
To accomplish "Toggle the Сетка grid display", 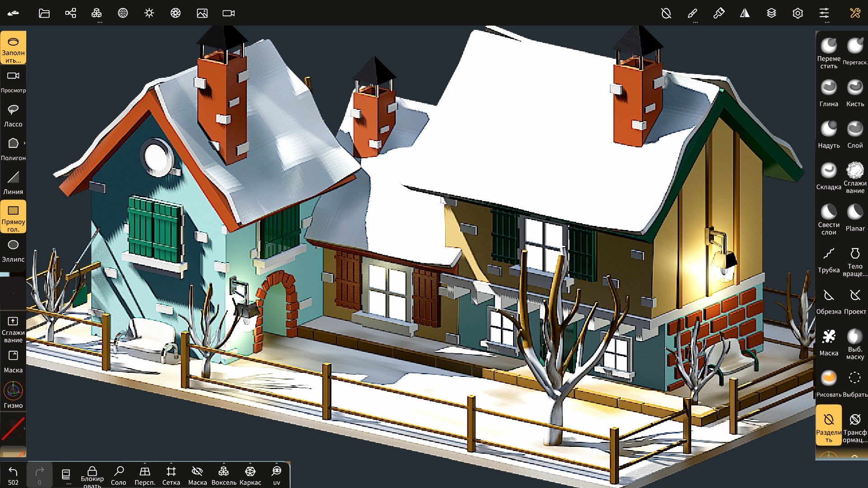I will (x=171, y=475).
